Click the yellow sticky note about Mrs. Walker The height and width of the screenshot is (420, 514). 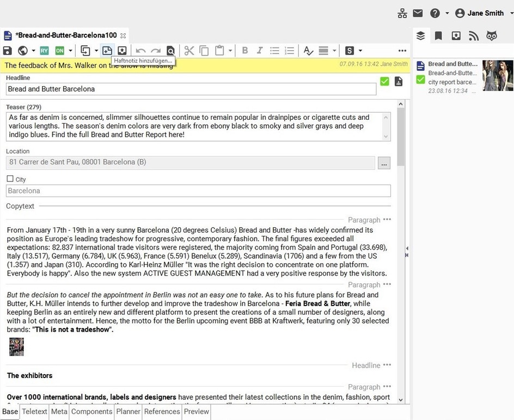click(205, 65)
